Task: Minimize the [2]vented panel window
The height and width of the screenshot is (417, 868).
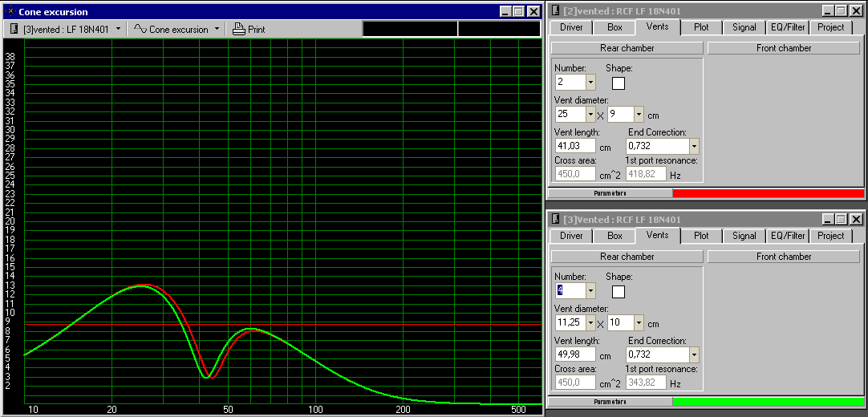Action: pos(826,11)
